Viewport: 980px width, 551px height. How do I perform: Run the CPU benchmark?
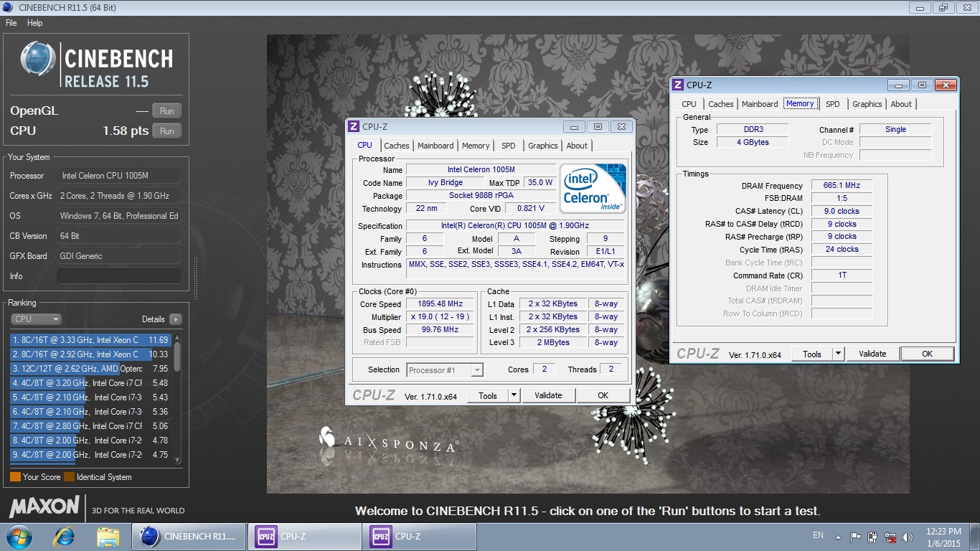167,131
